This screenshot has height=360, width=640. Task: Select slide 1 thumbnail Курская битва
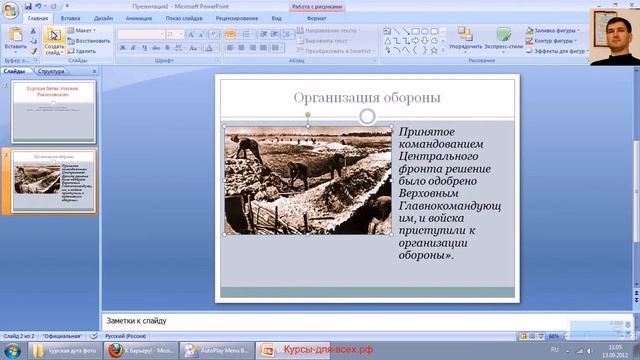pos(54,111)
